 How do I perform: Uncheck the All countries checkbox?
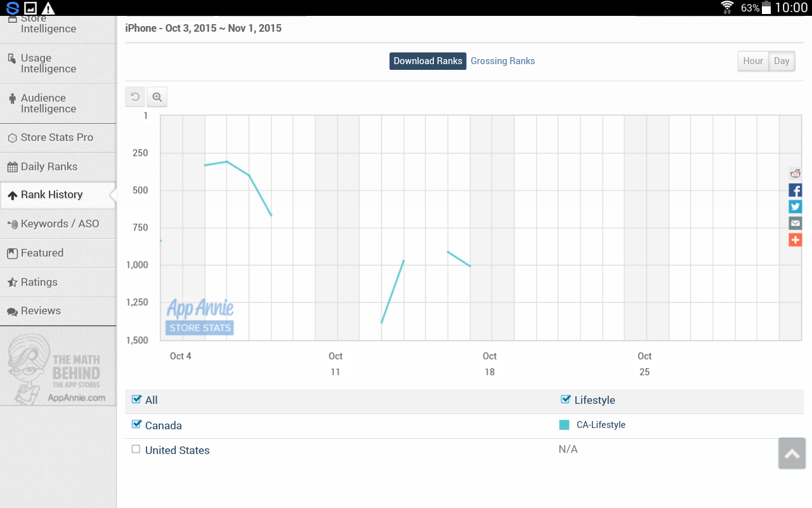tap(136, 399)
